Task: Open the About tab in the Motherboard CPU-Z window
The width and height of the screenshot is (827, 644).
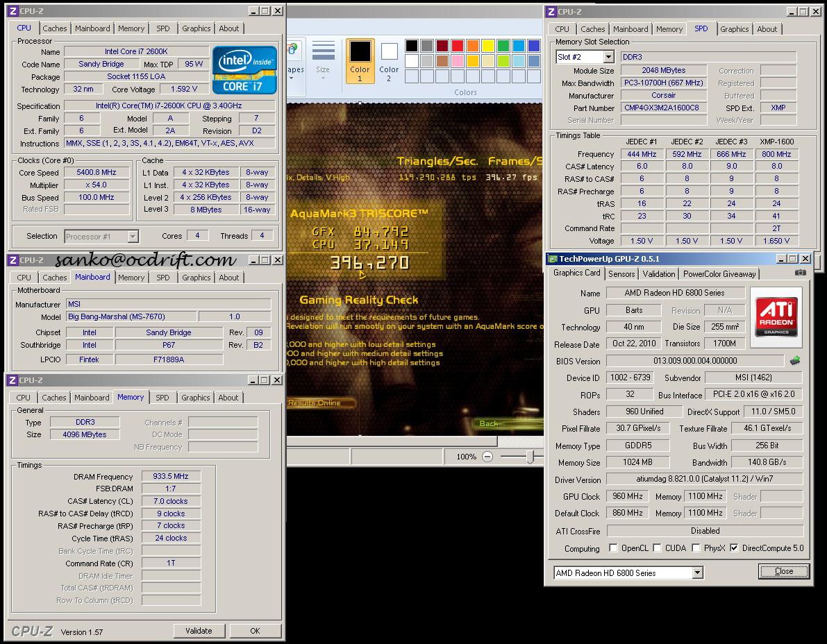Action: click(x=229, y=277)
